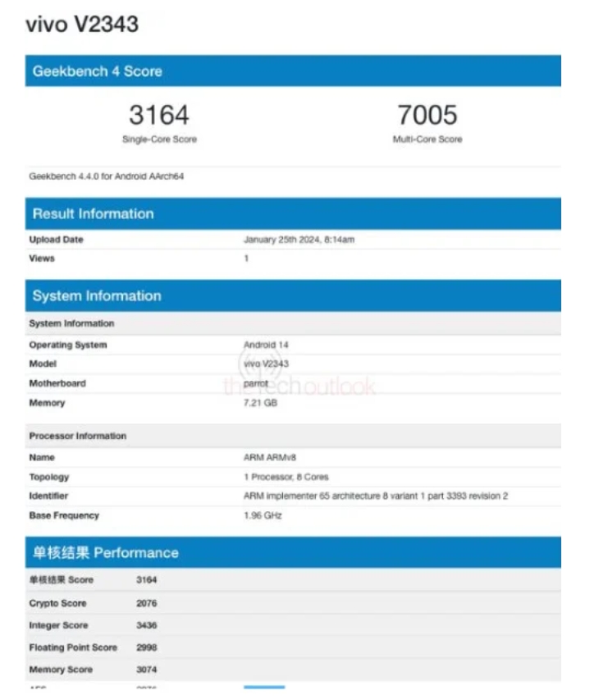This screenshot has width=608, height=700.
Task: Click the 'Base Frequency' label
Action: pyautogui.click(x=64, y=515)
